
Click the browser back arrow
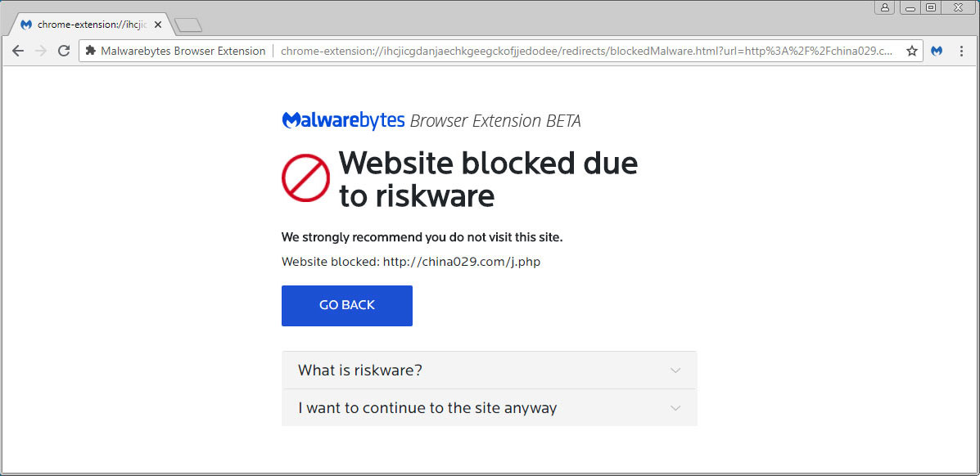[18, 51]
